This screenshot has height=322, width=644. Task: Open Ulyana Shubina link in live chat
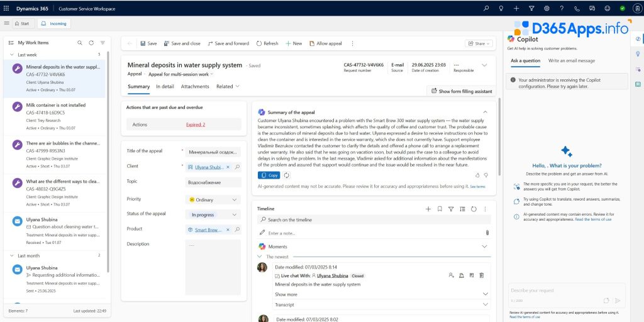[x=333, y=275]
